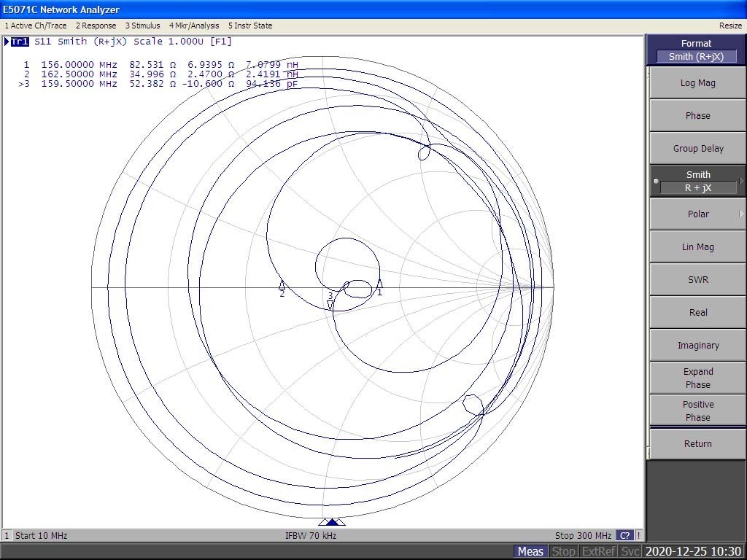Click the IFBW 70 kHz label

[311, 536]
